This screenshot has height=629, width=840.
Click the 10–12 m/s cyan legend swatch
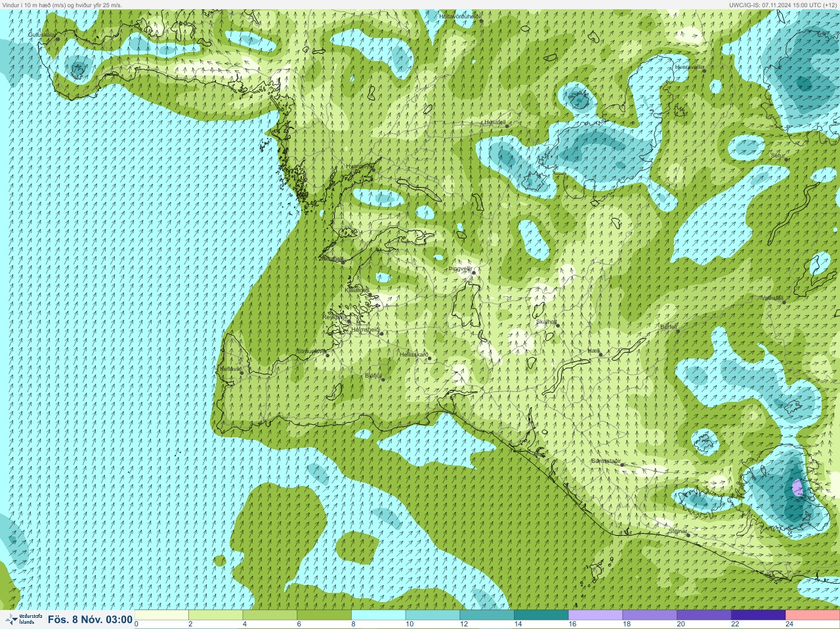pos(432,615)
